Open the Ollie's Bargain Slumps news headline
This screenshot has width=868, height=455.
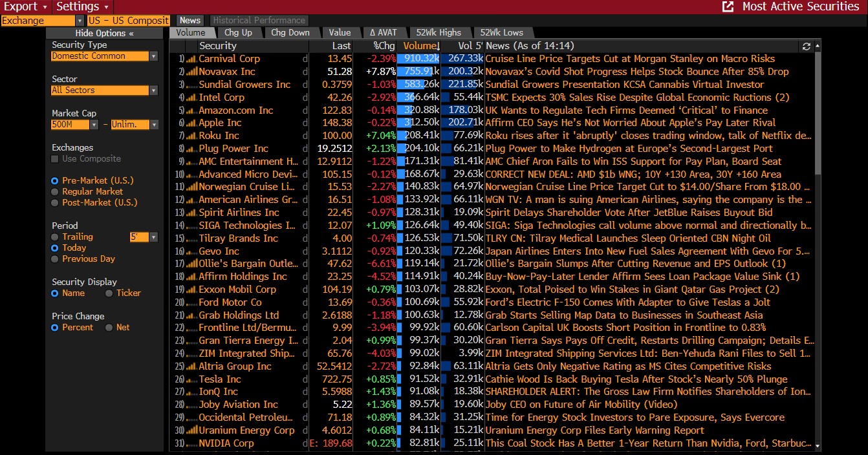635,264
